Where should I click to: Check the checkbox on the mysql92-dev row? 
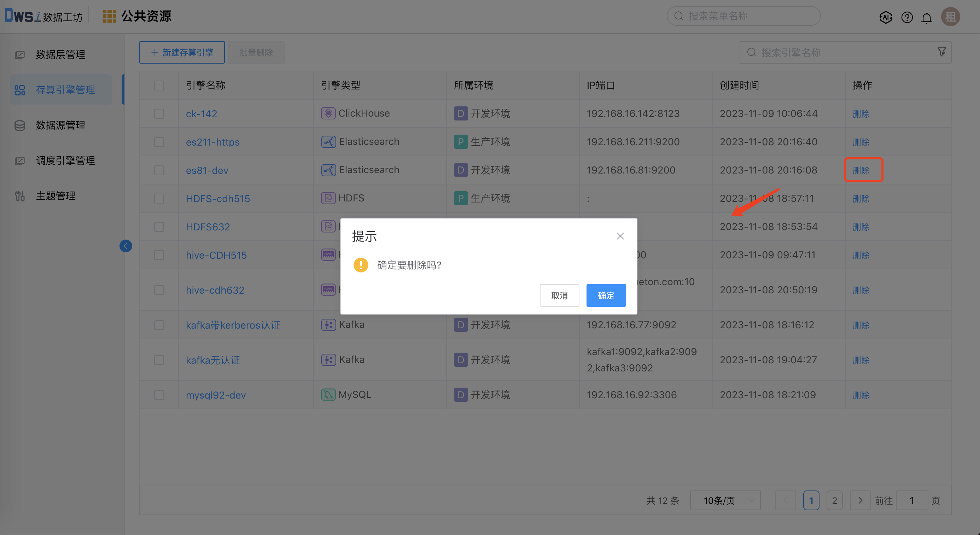(159, 395)
